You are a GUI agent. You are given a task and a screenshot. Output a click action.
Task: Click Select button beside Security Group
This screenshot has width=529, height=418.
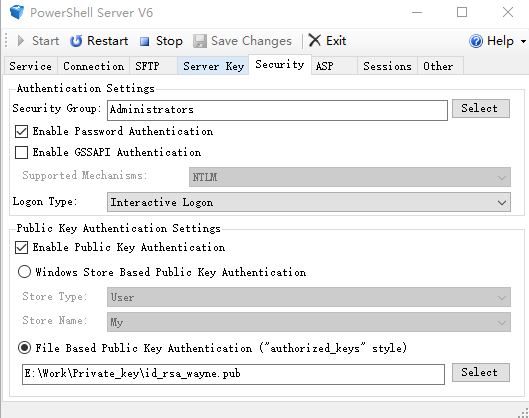pyautogui.click(x=480, y=109)
